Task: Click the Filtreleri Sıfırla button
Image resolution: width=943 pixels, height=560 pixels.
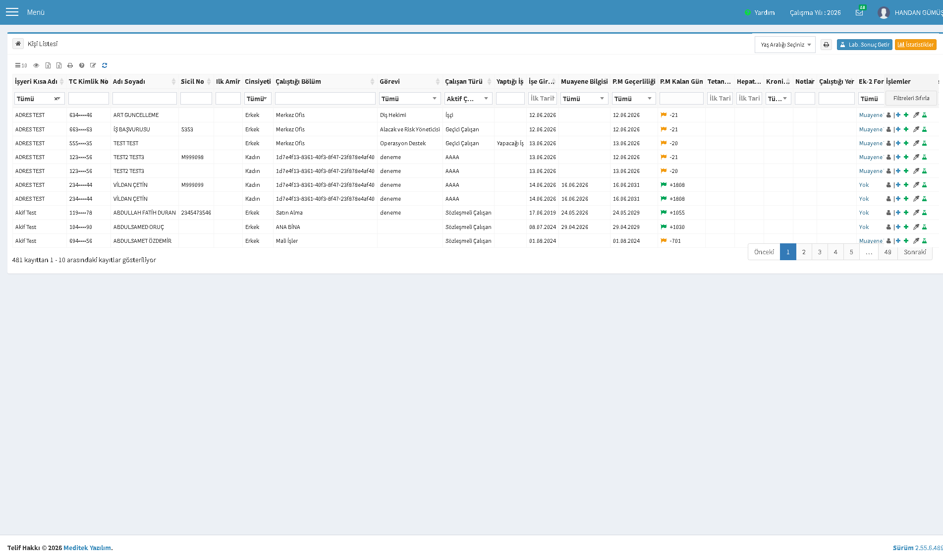Action: click(x=911, y=98)
